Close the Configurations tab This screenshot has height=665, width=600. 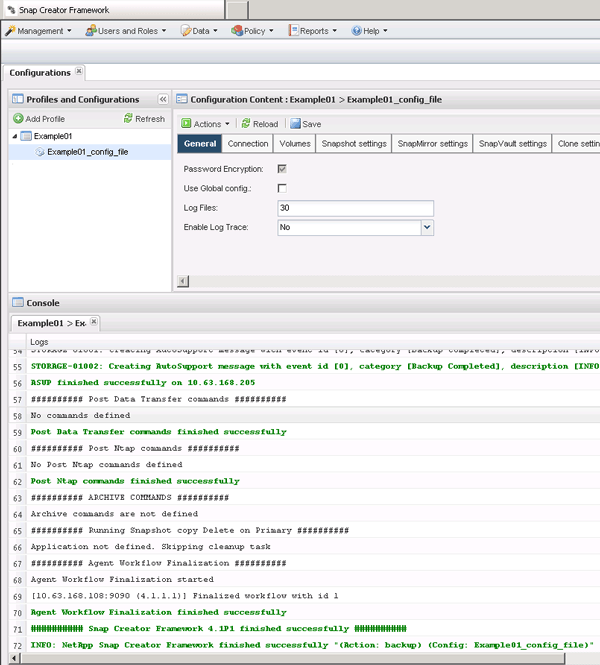click(80, 72)
